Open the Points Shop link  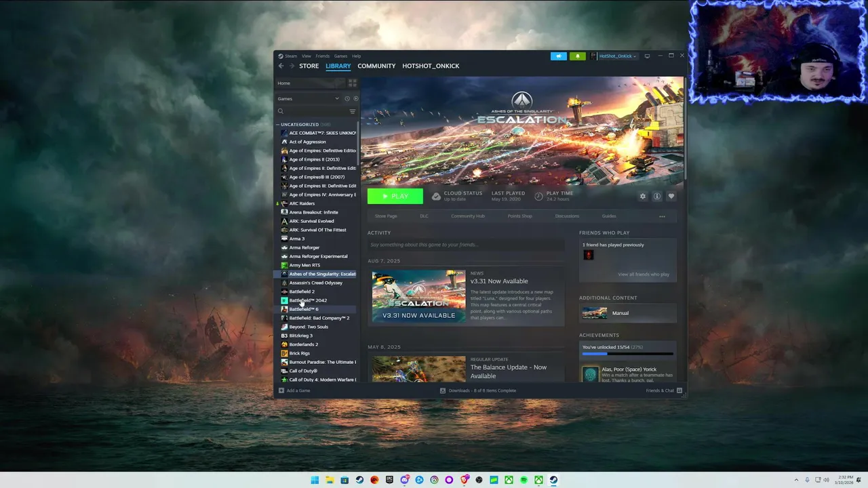520,216
